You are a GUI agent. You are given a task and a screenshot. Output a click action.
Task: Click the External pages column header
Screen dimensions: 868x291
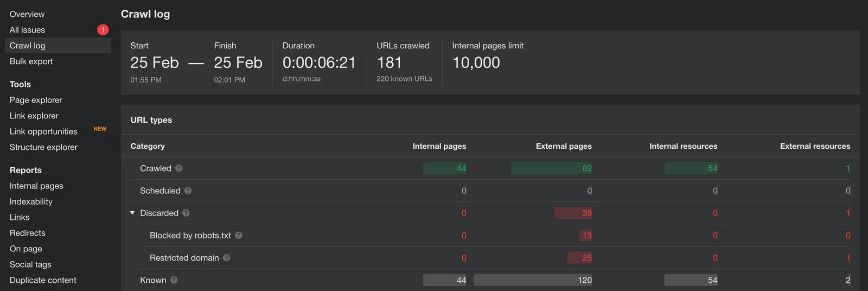click(564, 146)
